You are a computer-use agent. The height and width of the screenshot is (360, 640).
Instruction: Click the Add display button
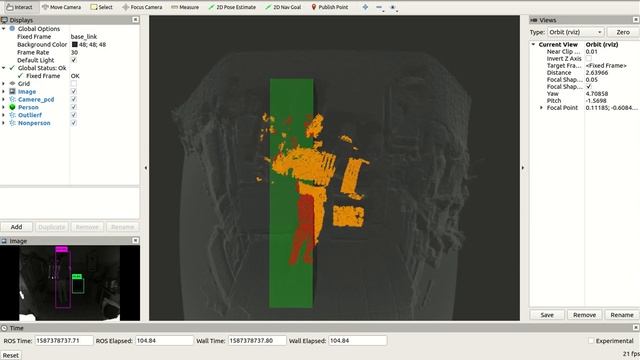point(16,227)
